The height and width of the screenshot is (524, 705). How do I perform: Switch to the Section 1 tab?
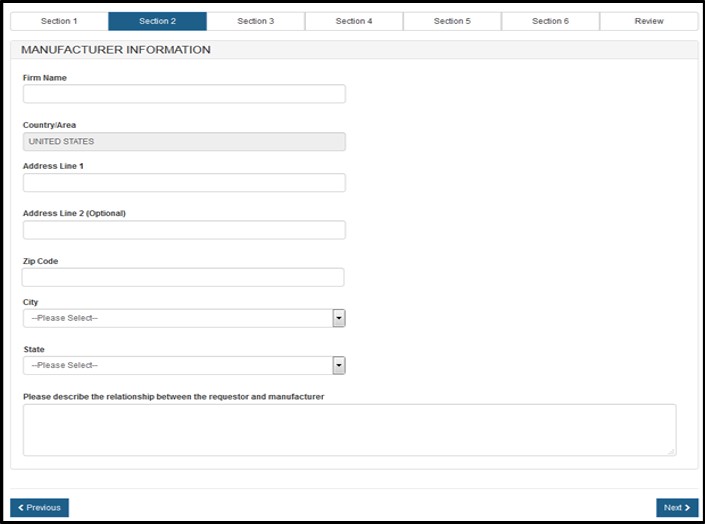point(59,21)
